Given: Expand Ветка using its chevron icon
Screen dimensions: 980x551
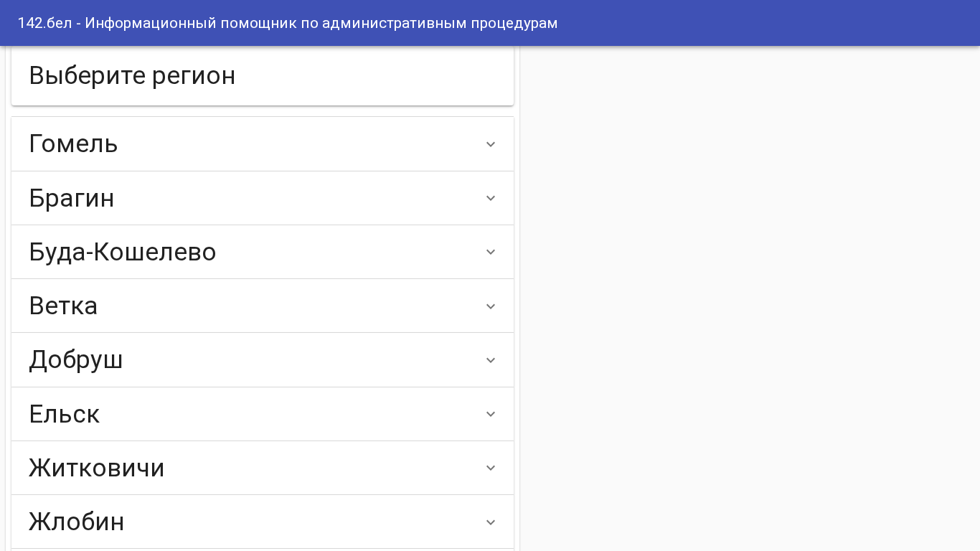Looking at the screenshot, I should [x=491, y=306].
